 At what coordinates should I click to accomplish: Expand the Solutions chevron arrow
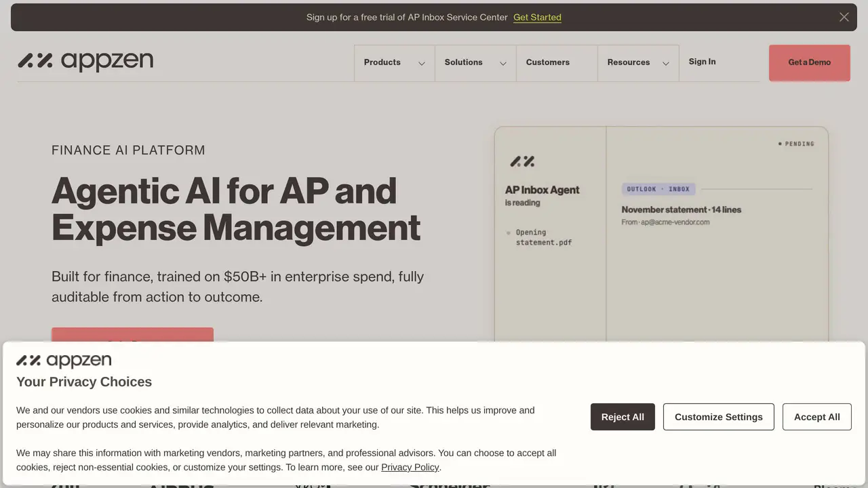coord(503,63)
